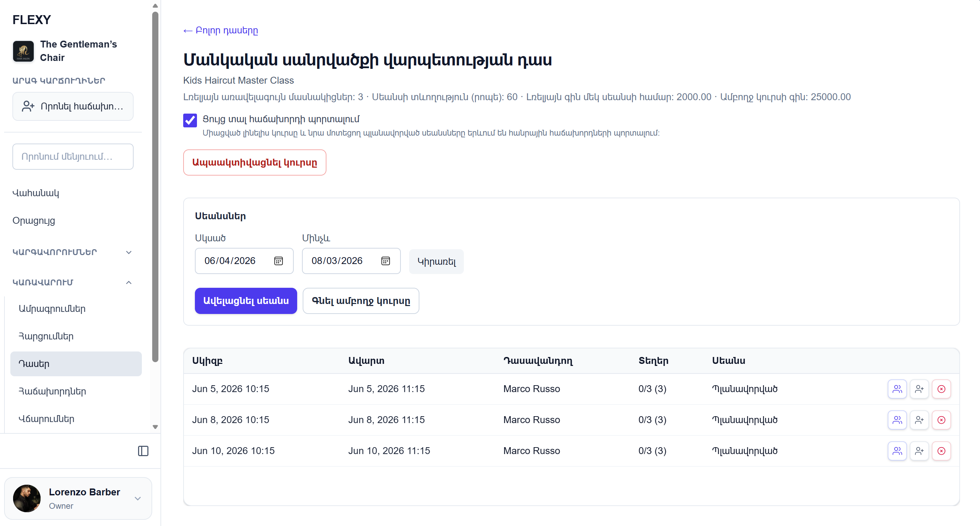Collapse the sidebar panel icon

pyautogui.click(x=143, y=451)
